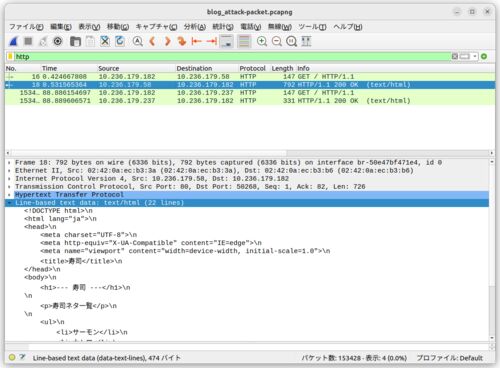Click the find packet magnifier icon
The image size is (500, 368).
pyautogui.click(x=137, y=41)
